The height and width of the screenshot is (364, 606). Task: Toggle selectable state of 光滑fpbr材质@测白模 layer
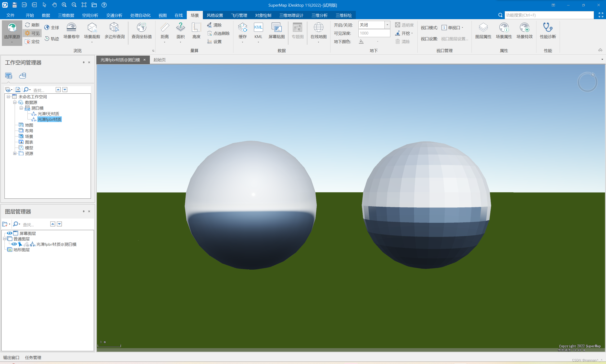pos(20,244)
